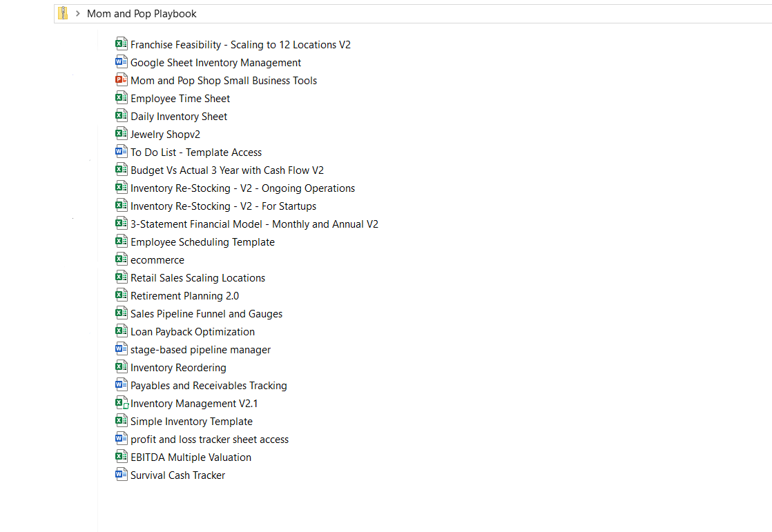Click the zip folder icon in address bar
Screen dimensions: 772x532
tap(63, 13)
